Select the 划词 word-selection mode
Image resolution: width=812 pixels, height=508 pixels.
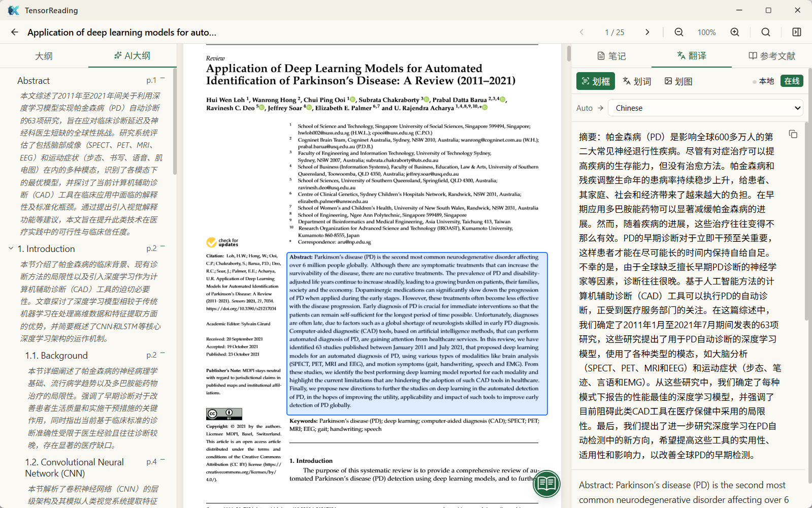[x=637, y=81]
